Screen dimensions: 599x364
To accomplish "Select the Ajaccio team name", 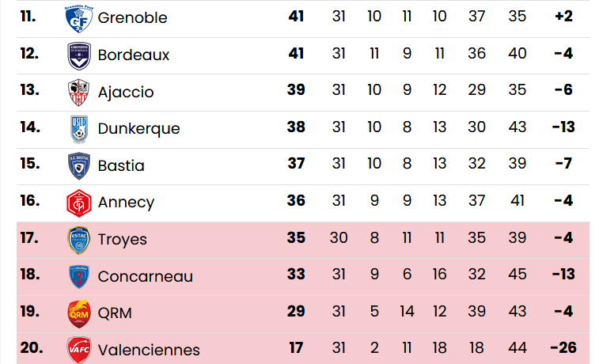I will [x=126, y=92].
